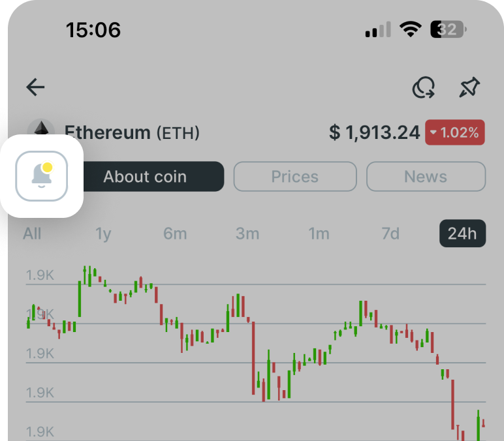Screen dimensions: 504x441
Task: Tap the back arrow icon
Action: [x=35, y=87]
